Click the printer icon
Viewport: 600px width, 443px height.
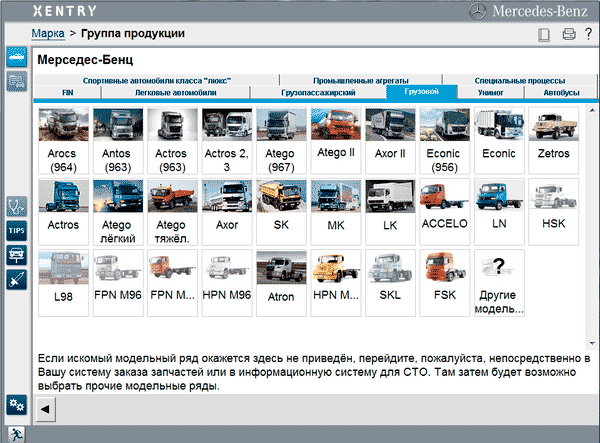pyautogui.click(x=569, y=34)
